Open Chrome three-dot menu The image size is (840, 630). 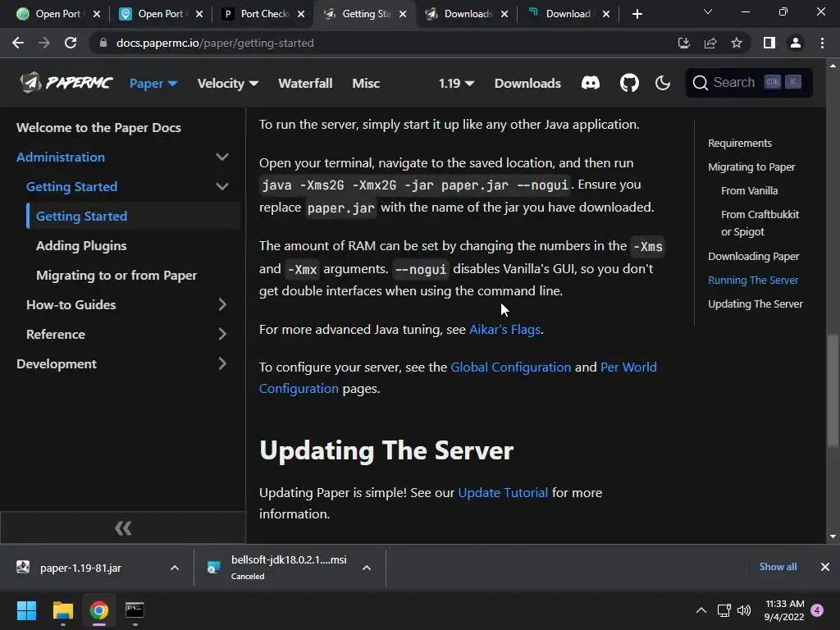822,43
